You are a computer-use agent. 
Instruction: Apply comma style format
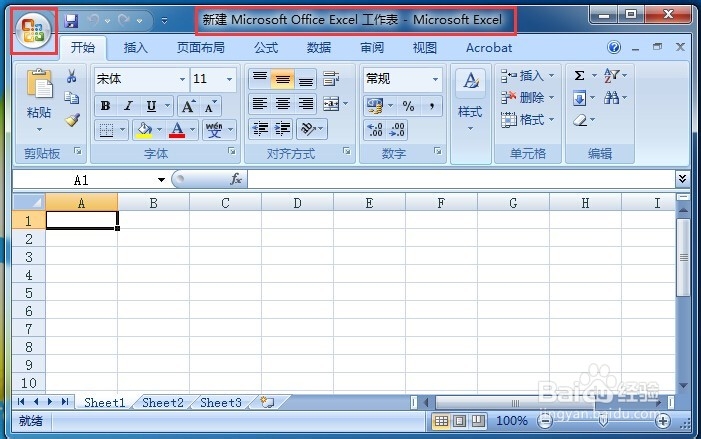[x=431, y=106]
